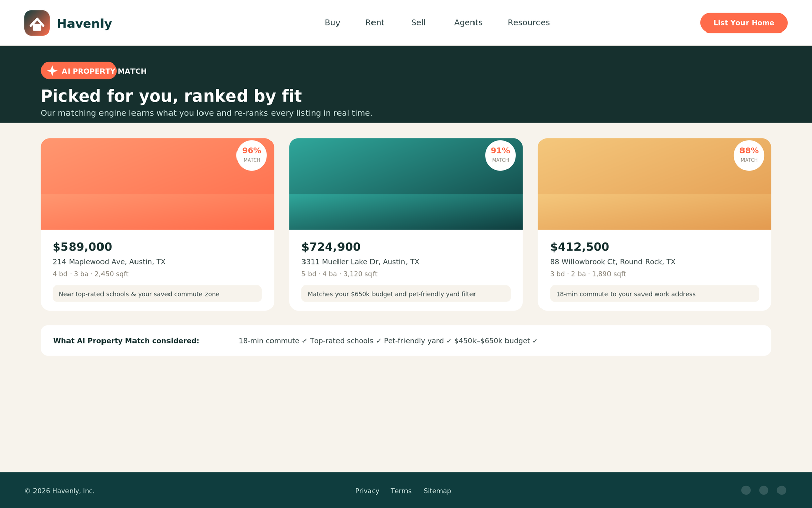Click the first footer social circle icon

(x=746, y=490)
